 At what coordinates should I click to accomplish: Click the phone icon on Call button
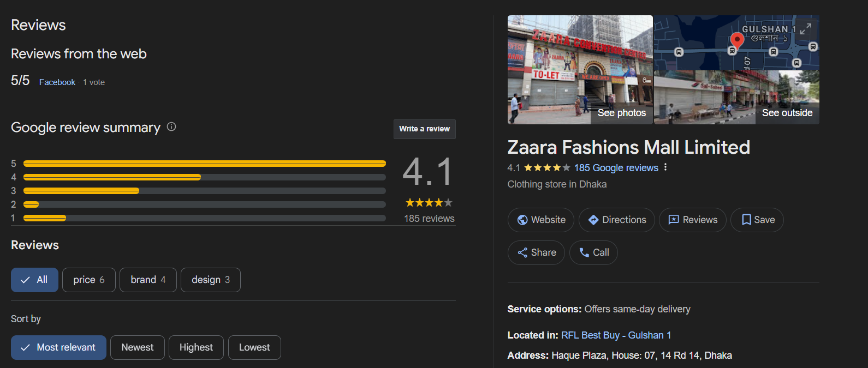[584, 252]
